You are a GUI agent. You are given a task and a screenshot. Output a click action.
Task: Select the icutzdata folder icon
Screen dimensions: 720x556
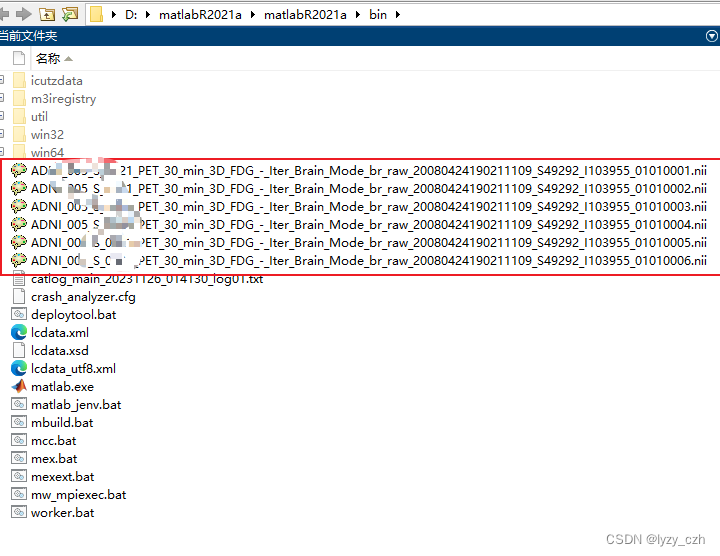pos(19,80)
